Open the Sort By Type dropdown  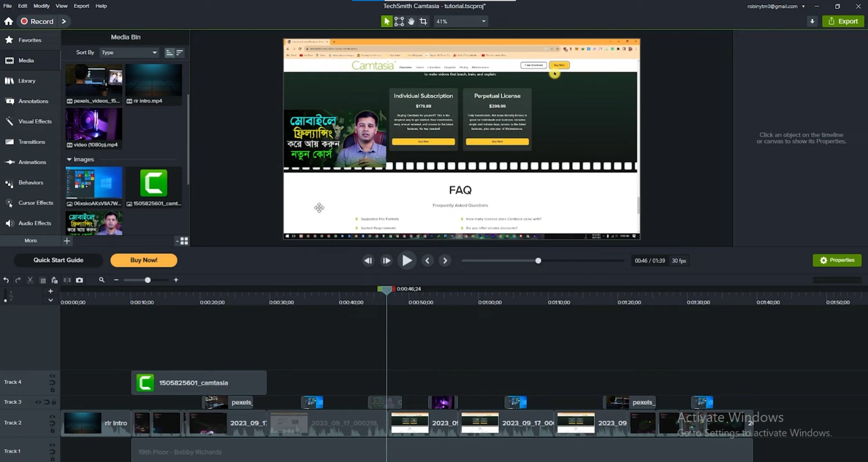pos(129,53)
